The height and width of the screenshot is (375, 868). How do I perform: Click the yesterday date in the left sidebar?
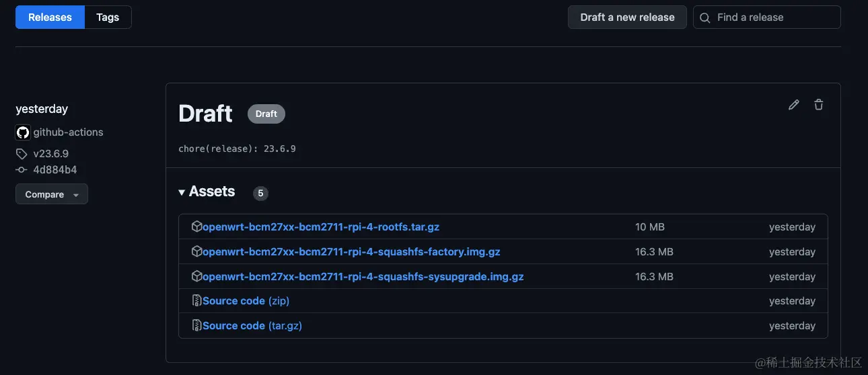click(42, 109)
